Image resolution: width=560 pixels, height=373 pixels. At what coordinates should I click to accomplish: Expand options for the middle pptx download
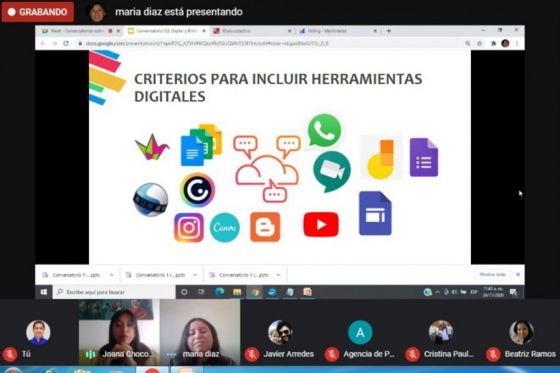(x=195, y=275)
